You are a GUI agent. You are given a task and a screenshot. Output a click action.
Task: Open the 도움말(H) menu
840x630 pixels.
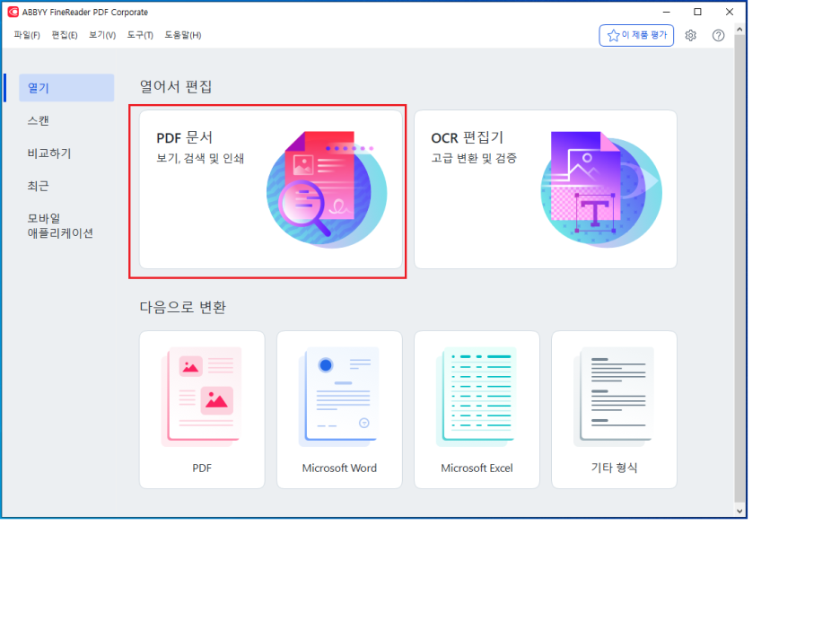(x=183, y=35)
